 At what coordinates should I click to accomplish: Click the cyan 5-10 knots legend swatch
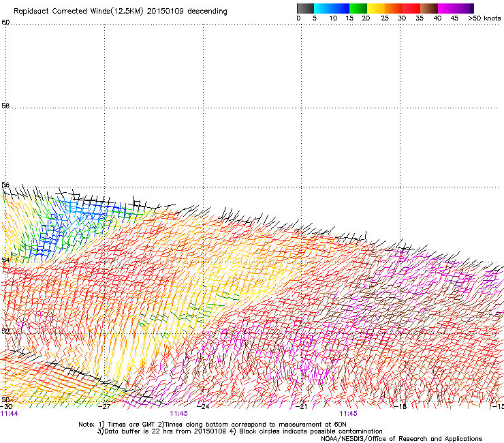coord(323,8)
